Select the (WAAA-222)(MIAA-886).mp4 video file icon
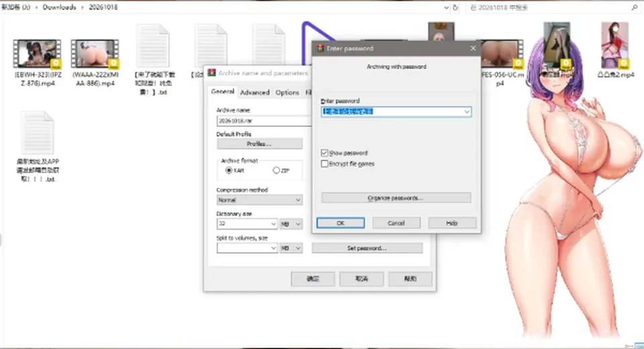Image resolution: width=644 pixels, height=349 pixels. tap(95, 54)
